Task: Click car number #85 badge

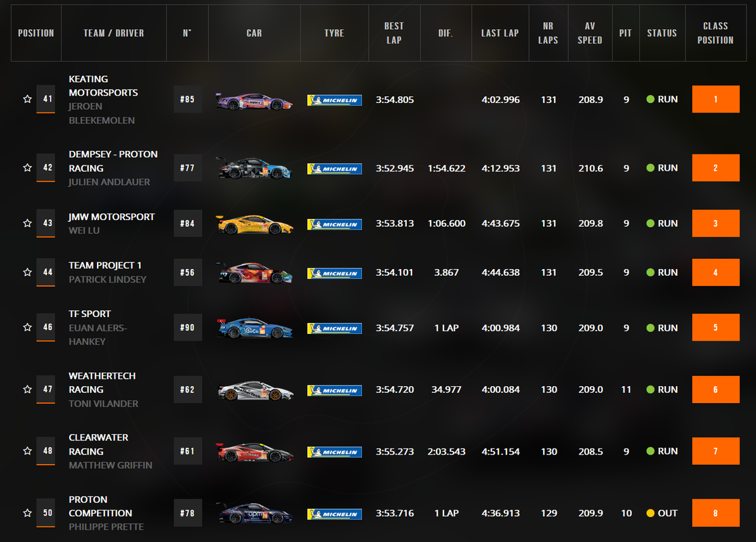Action: 188,99
